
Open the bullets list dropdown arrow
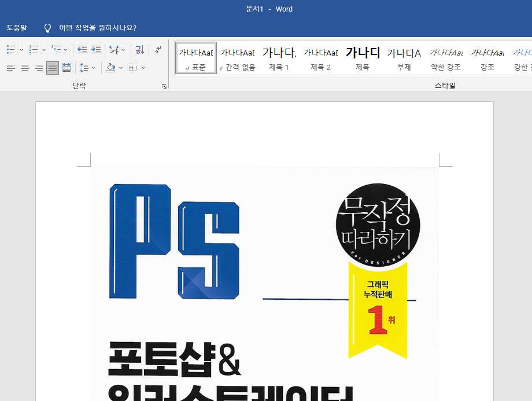point(21,50)
